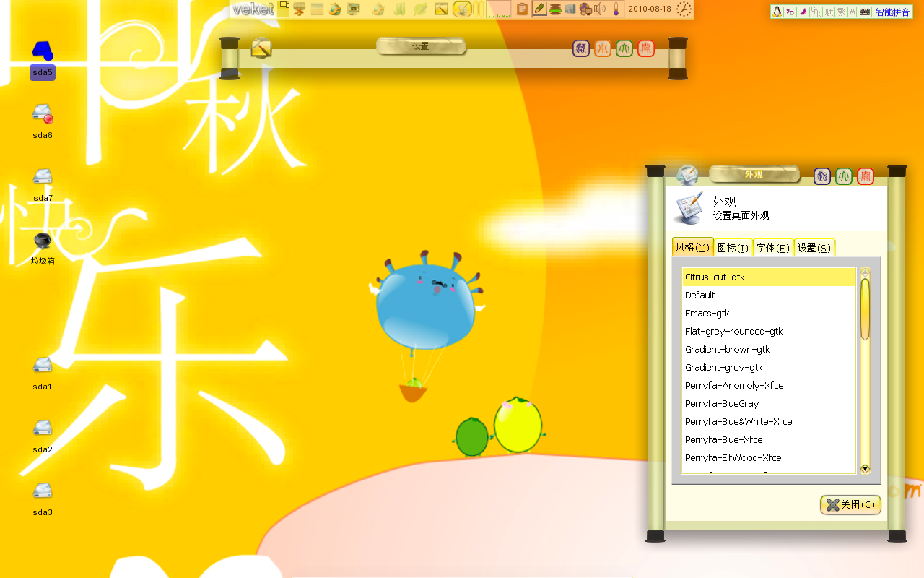Click the 设置 window title button

click(421, 46)
